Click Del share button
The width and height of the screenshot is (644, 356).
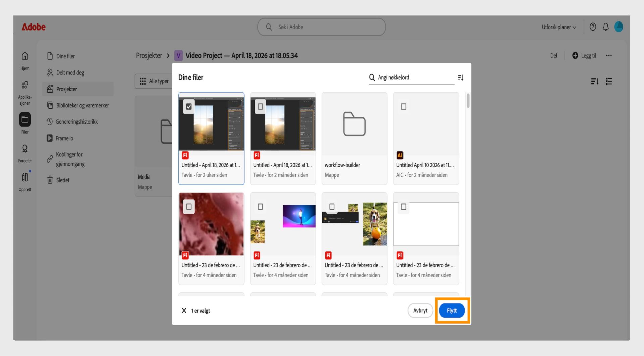tap(554, 56)
